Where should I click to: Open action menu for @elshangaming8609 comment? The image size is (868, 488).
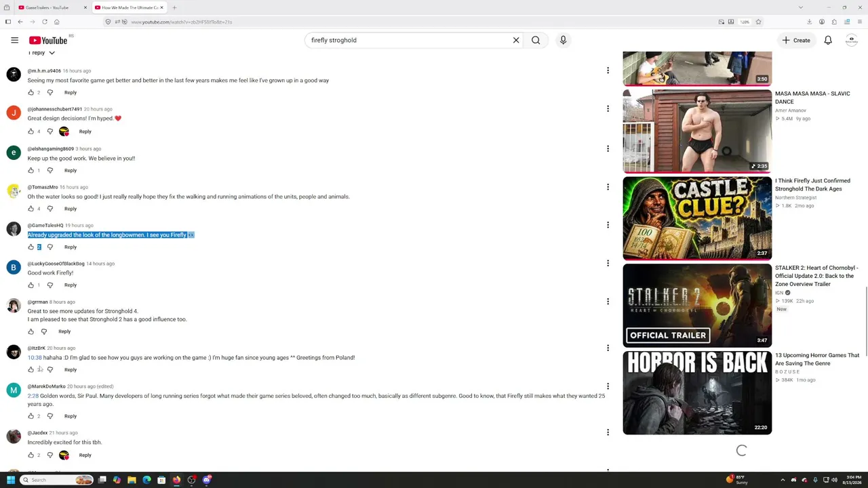pos(608,148)
